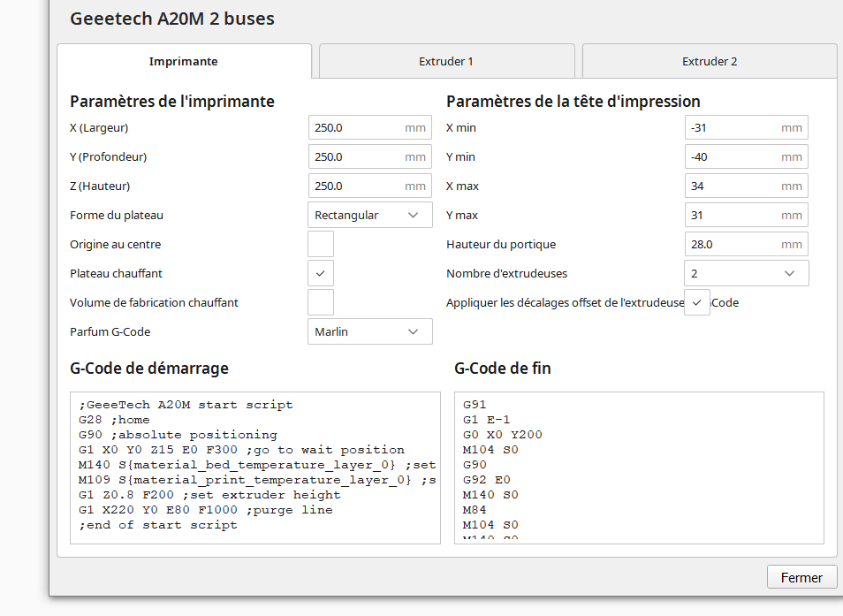
Task: Click the 'G90 ;absolute positioning' line
Action: pyautogui.click(x=178, y=435)
